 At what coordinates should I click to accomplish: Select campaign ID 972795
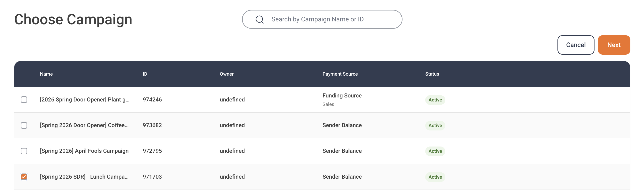(x=152, y=151)
